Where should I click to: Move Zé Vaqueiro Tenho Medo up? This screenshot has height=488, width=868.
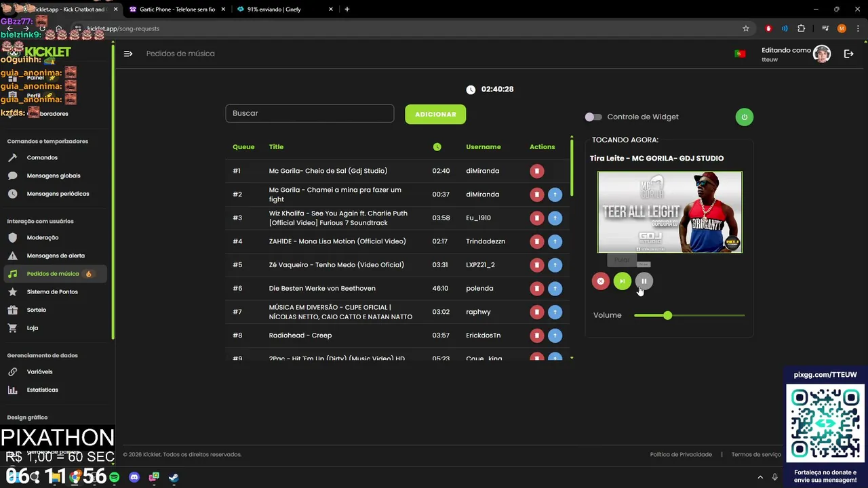(x=555, y=265)
